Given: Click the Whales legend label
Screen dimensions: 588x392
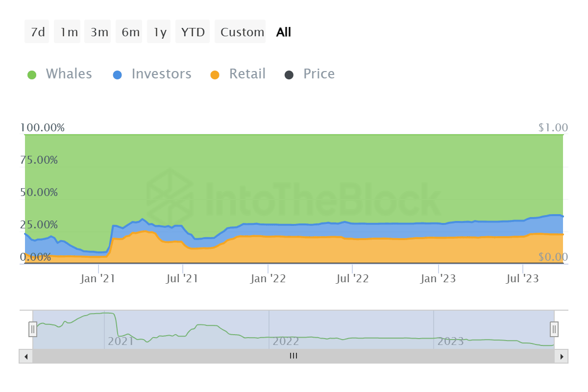Looking at the screenshot, I should [x=69, y=74].
